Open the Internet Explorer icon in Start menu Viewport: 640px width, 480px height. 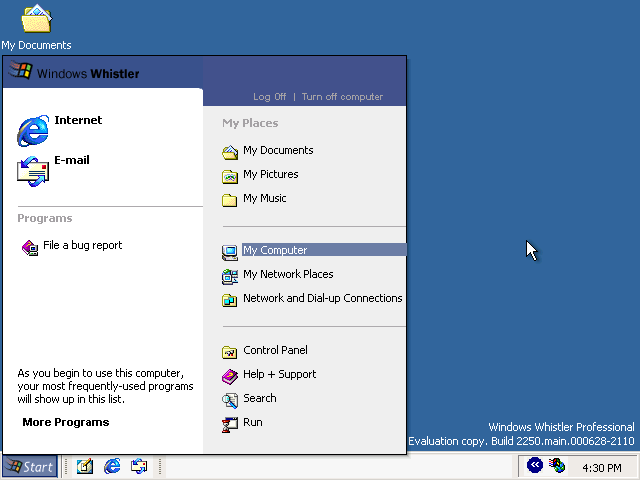point(33,131)
